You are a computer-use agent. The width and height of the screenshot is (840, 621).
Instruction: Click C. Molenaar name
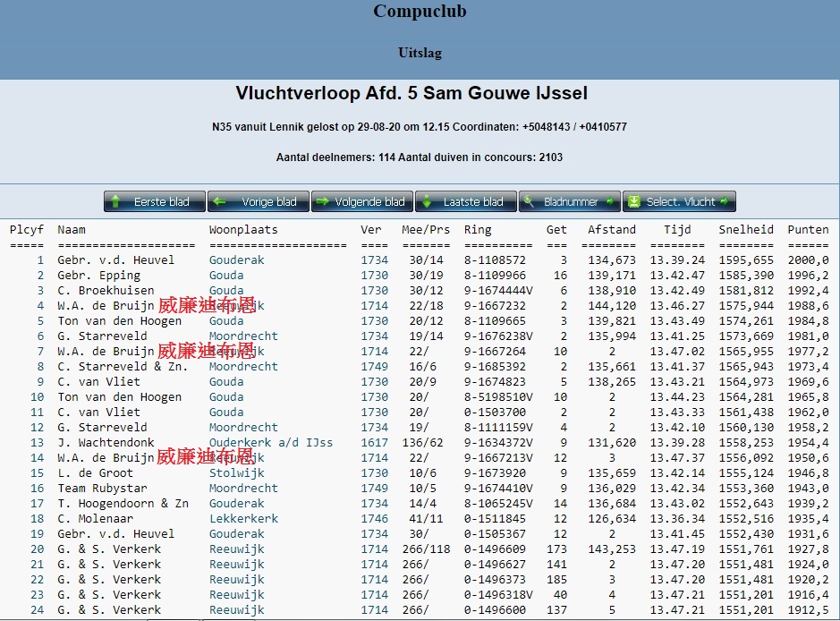click(x=95, y=519)
